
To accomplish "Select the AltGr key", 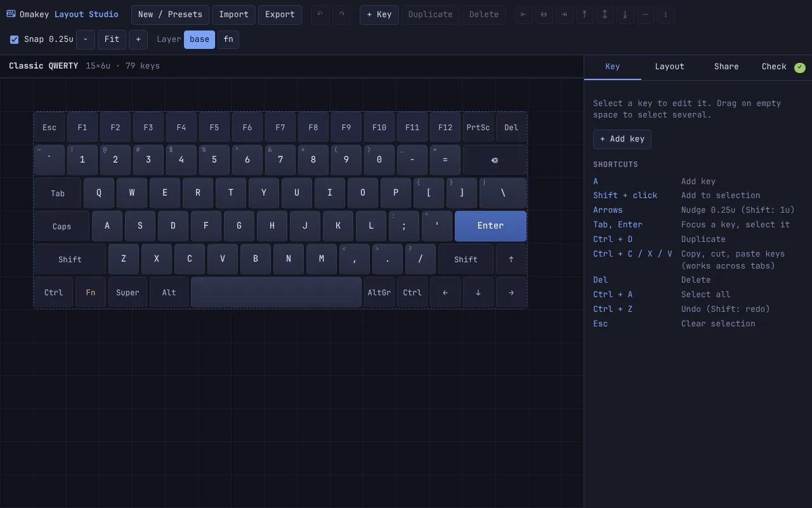I will pos(379,292).
